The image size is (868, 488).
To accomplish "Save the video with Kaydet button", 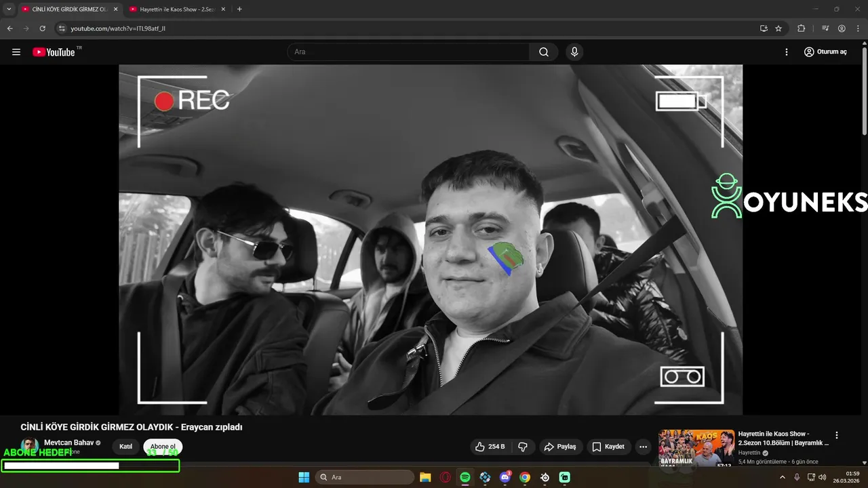I will (x=608, y=447).
